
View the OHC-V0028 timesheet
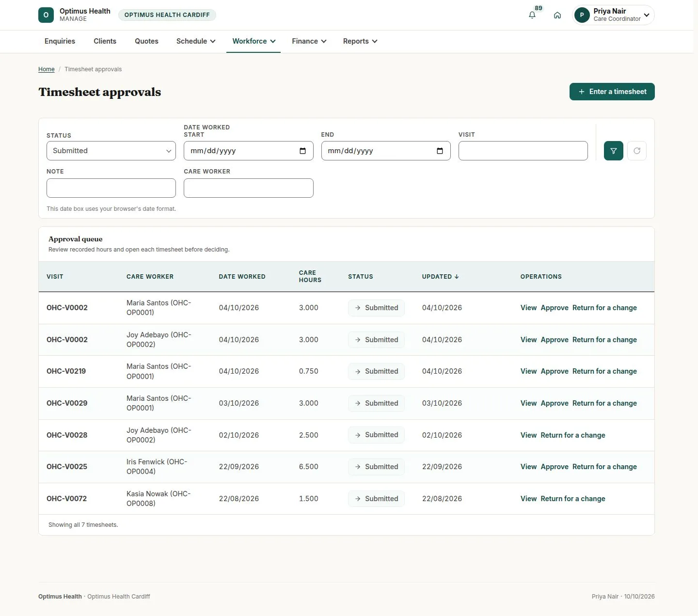528,435
